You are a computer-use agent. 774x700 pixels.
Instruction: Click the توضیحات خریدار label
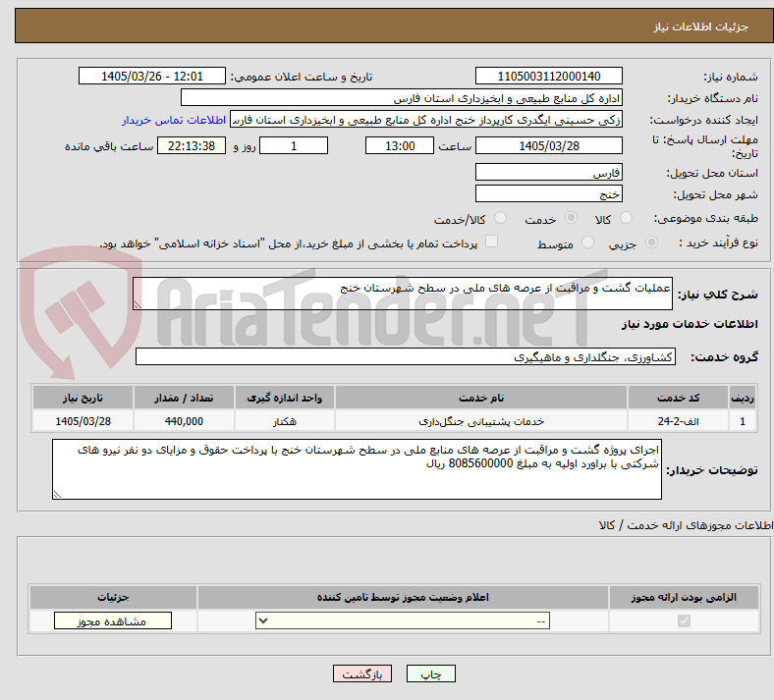712,470
